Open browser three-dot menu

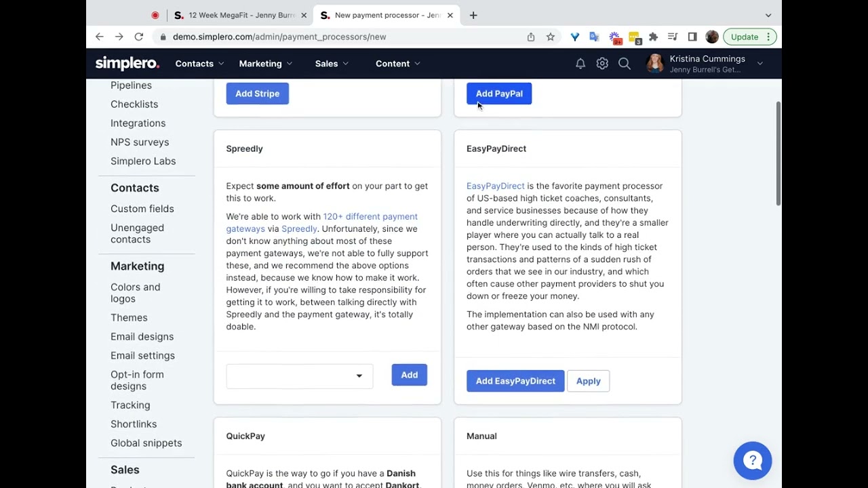[x=768, y=37]
